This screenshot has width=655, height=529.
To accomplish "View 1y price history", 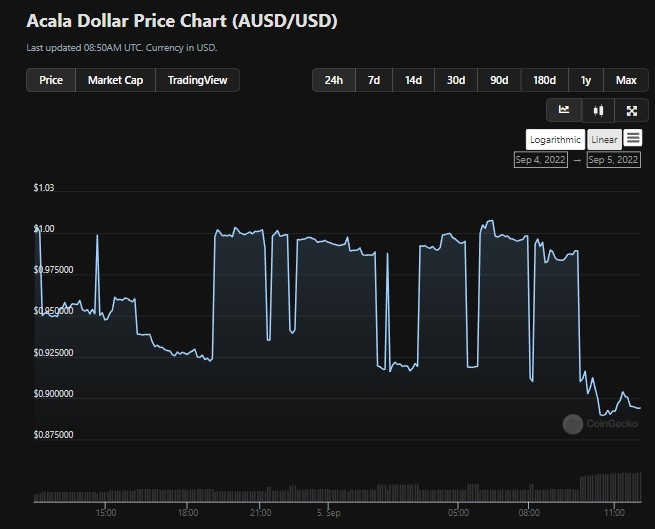I will pyautogui.click(x=585, y=80).
